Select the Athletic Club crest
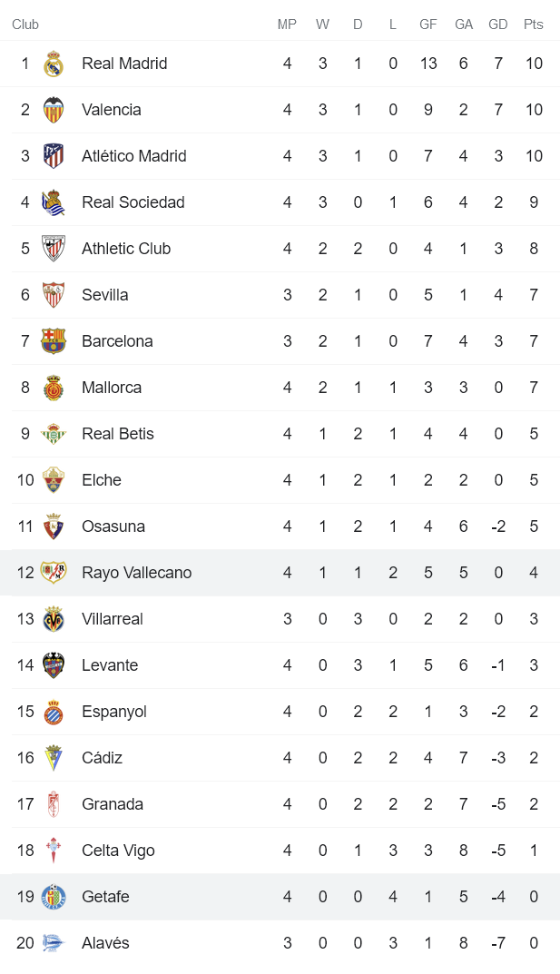Image resolution: width=560 pixels, height=974 pixels. point(53,248)
